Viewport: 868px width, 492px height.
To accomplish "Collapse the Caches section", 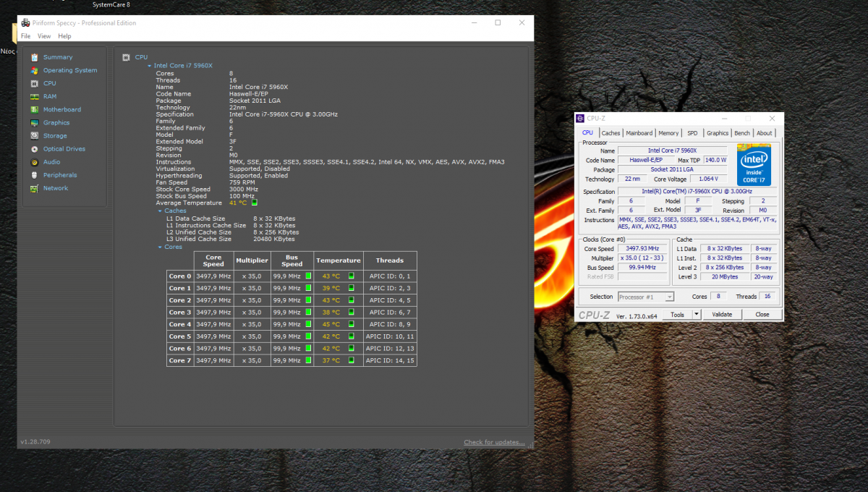I will [160, 211].
